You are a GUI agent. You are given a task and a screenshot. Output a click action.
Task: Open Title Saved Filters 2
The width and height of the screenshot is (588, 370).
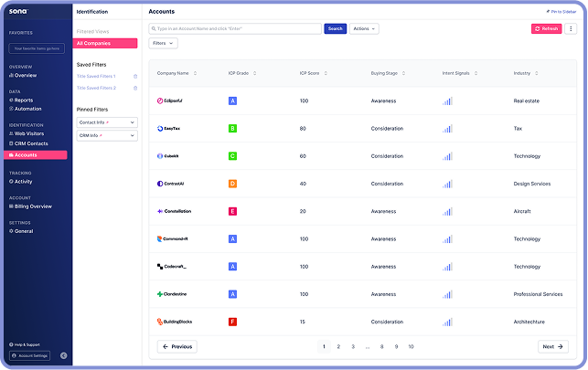pyautogui.click(x=96, y=88)
